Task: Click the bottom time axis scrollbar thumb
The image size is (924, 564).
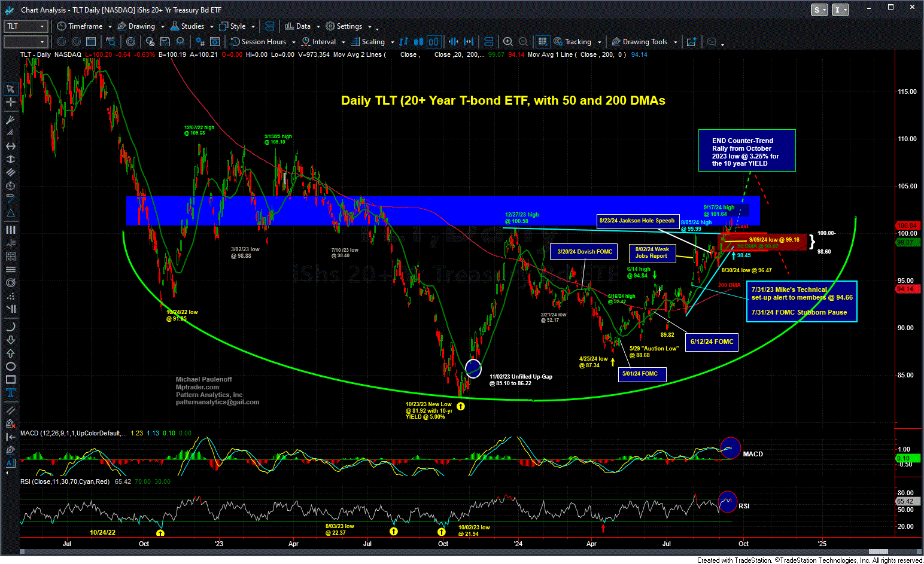Action: tap(878, 552)
